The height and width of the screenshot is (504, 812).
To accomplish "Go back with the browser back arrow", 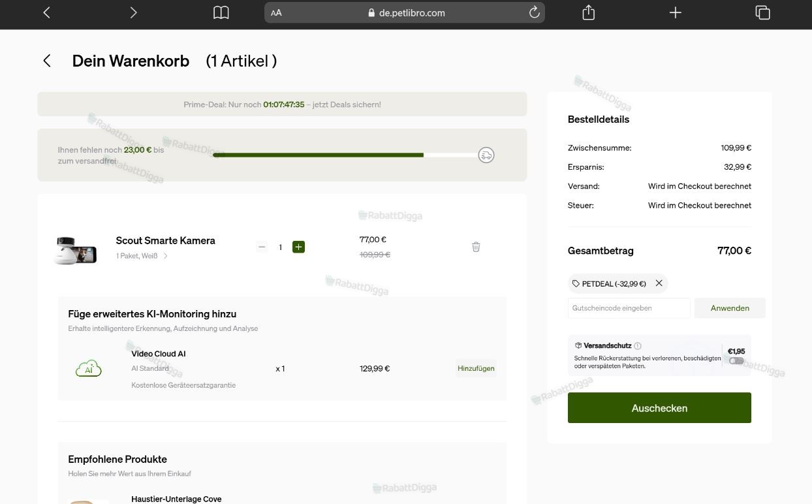I will pyautogui.click(x=46, y=12).
